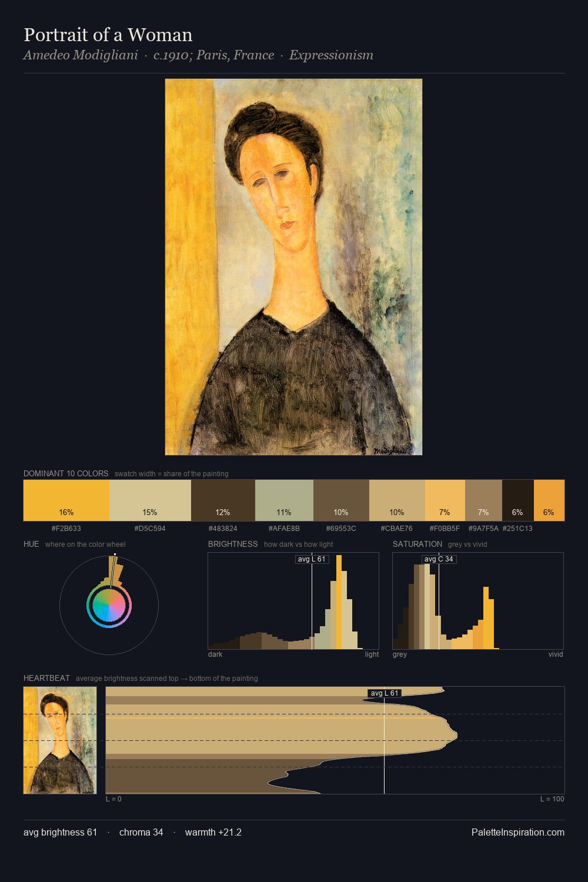Click the "how dark vs how light" caption
Screen dimensions: 588x882
299,544
